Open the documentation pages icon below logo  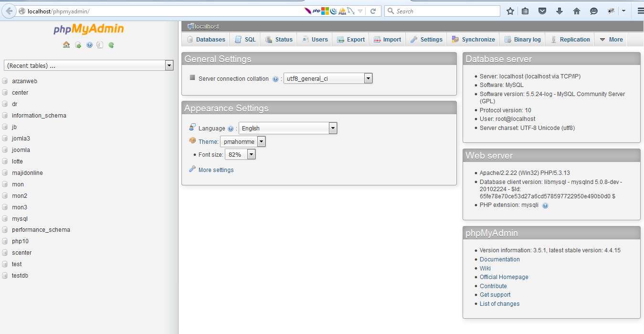pyautogui.click(x=100, y=45)
